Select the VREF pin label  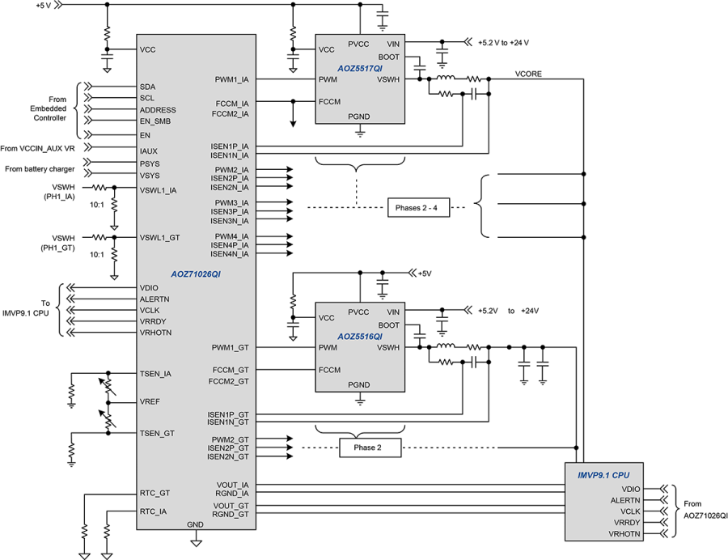click(x=149, y=401)
